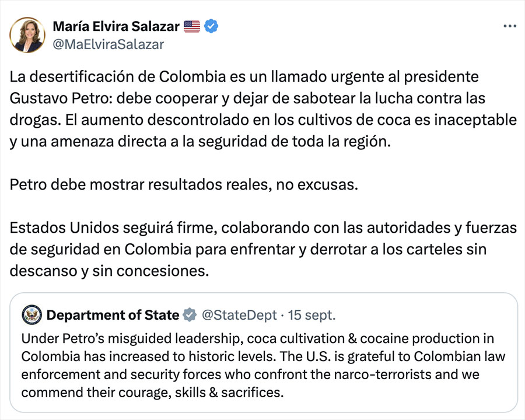
Task: Open the Department of State seal avatar
Action: click(x=32, y=316)
